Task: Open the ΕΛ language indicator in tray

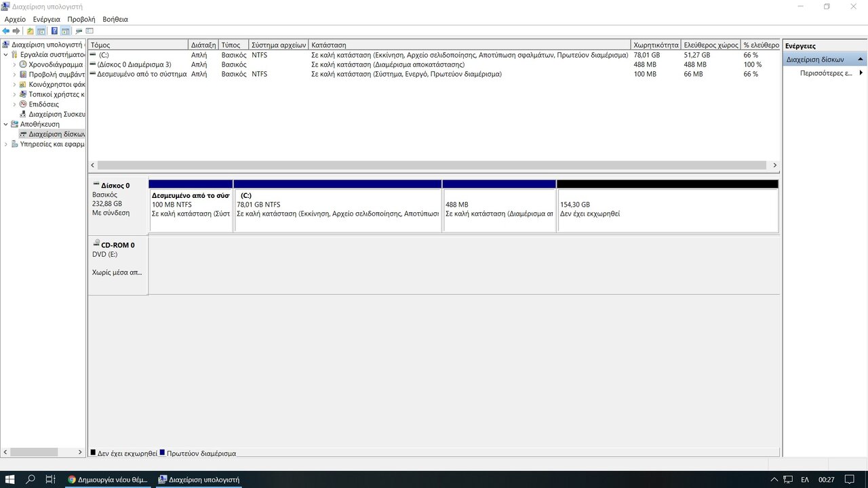Action: (x=806, y=480)
